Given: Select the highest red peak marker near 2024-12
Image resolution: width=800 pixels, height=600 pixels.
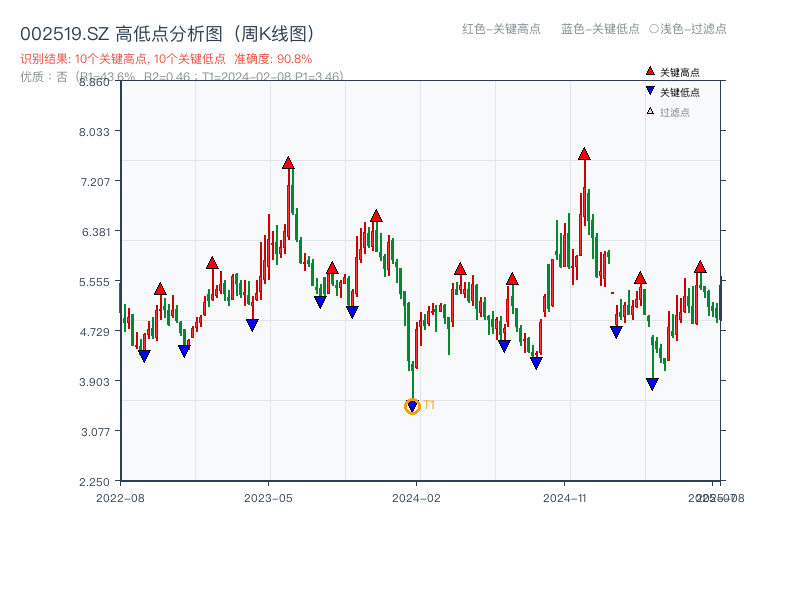Looking at the screenshot, I should click(x=584, y=154).
